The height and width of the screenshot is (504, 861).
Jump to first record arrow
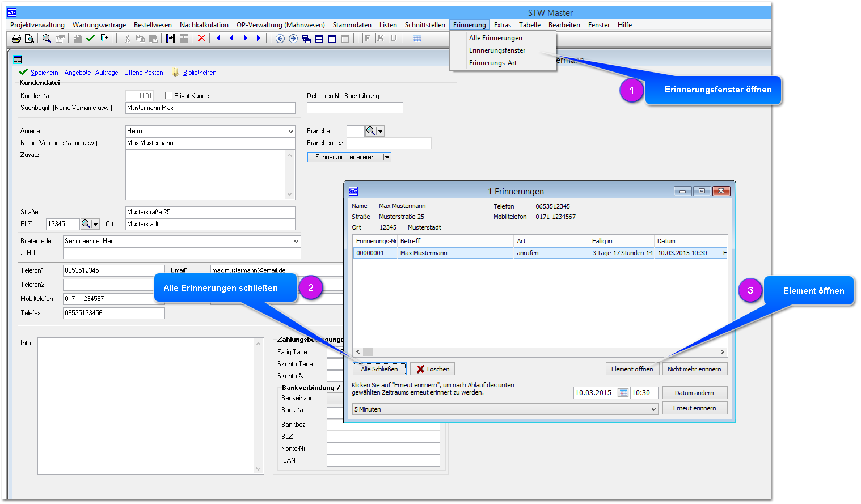(x=218, y=38)
